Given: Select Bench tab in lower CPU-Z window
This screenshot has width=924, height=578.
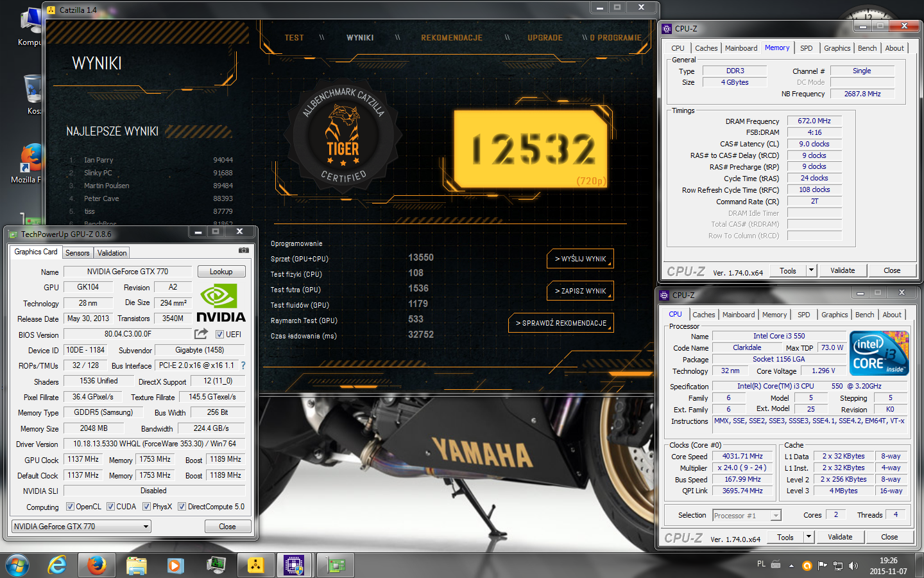Looking at the screenshot, I should (x=865, y=315).
